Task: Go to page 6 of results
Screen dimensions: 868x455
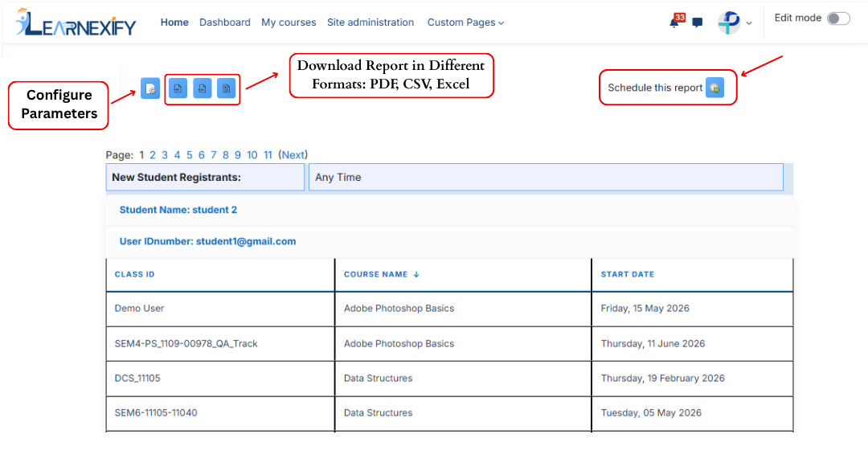Action: (202, 155)
